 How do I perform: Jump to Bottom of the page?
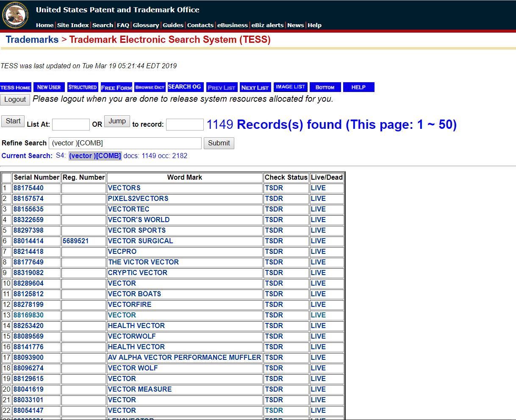[325, 87]
